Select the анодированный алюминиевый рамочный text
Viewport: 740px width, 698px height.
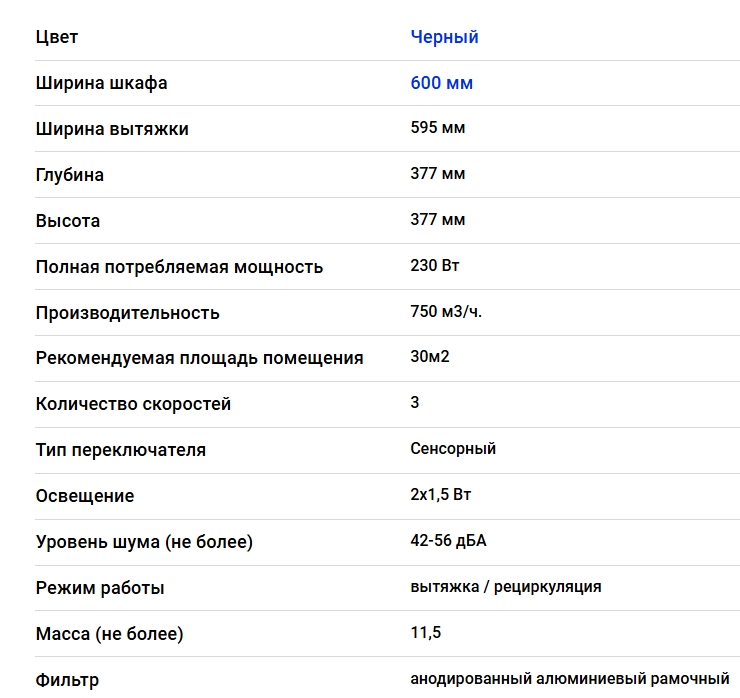[570, 679]
